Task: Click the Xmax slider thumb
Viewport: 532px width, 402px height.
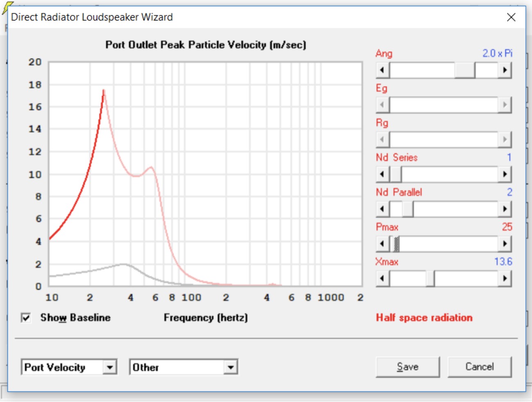Action: tap(430, 279)
